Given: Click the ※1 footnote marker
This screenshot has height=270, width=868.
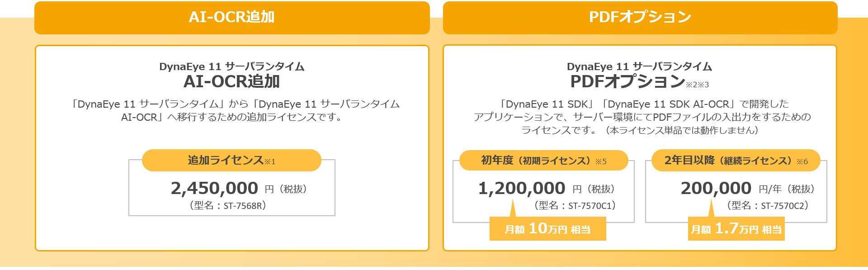Looking at the screenshot, I should point(270,161).
